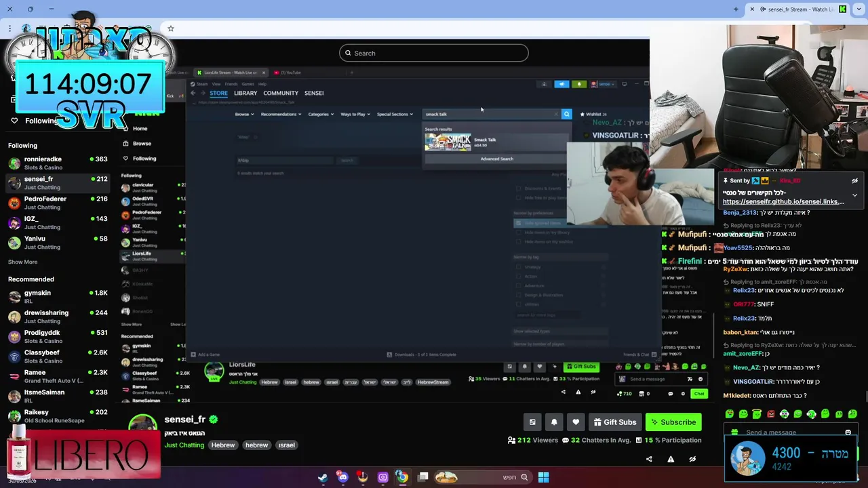Click the Following heart icon in Kick sidebar

14,121
